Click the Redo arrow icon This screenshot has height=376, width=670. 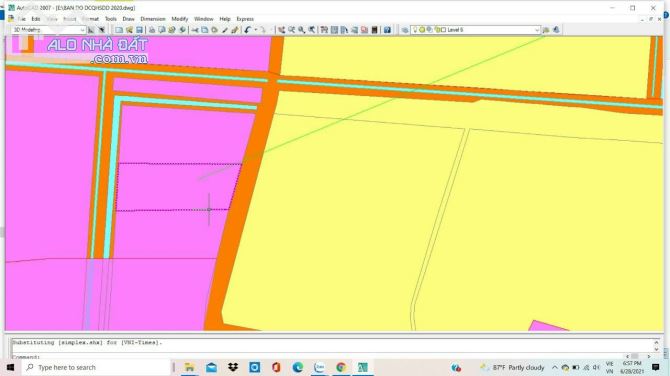click(x=263, y=30)
